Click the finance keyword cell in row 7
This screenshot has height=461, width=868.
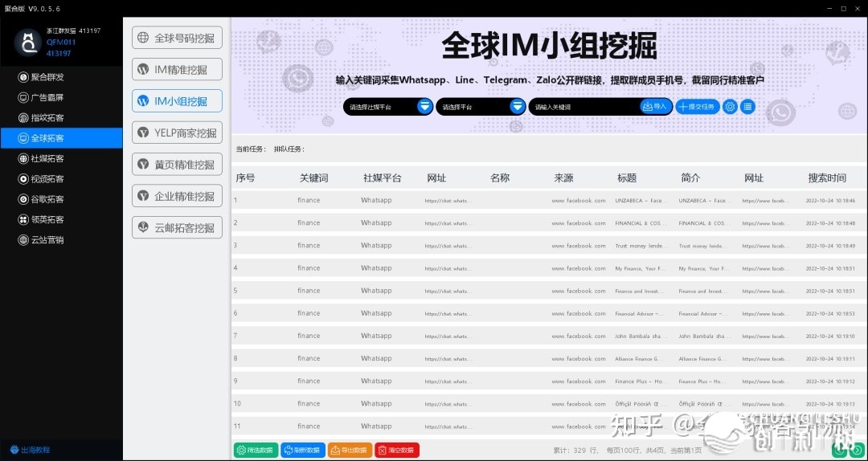point(309,336)
